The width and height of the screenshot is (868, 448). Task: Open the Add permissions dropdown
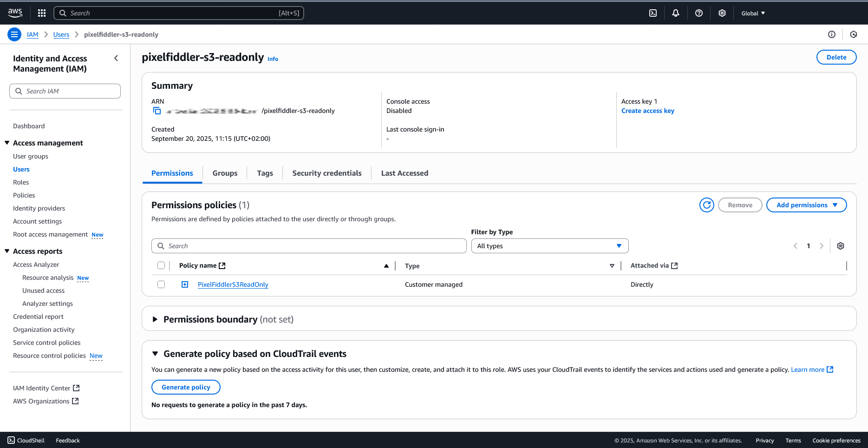click(806, 205)
